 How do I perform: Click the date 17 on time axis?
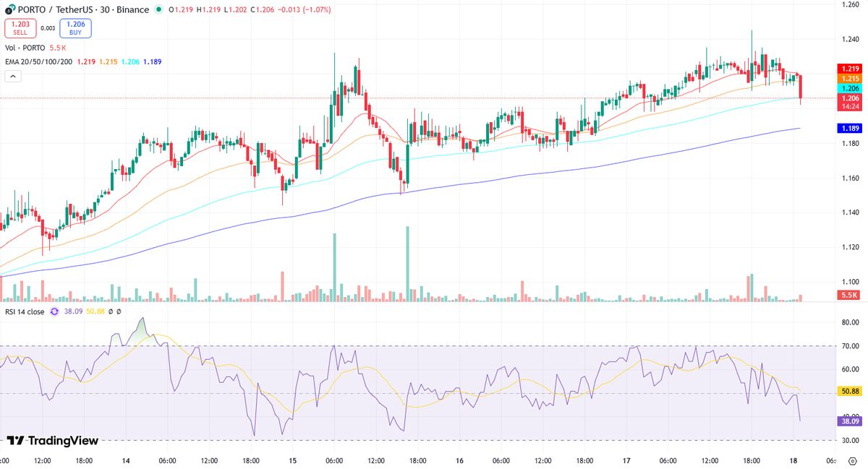(627, 460)
